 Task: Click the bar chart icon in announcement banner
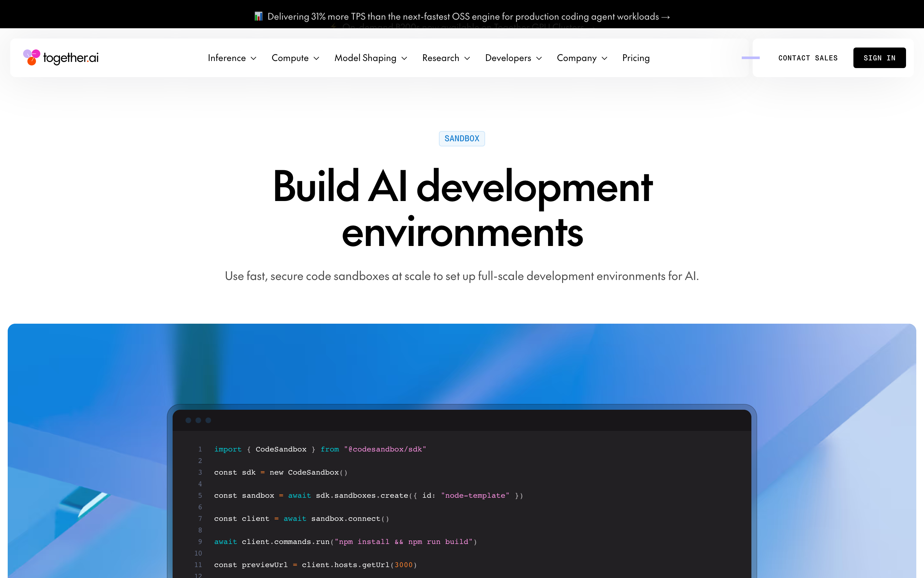coord(259,16)
